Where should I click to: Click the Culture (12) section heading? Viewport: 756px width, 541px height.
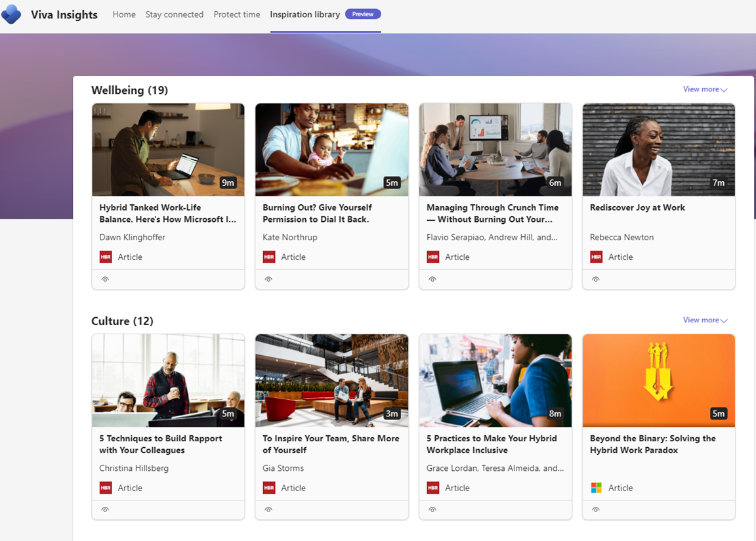(123, 321)
